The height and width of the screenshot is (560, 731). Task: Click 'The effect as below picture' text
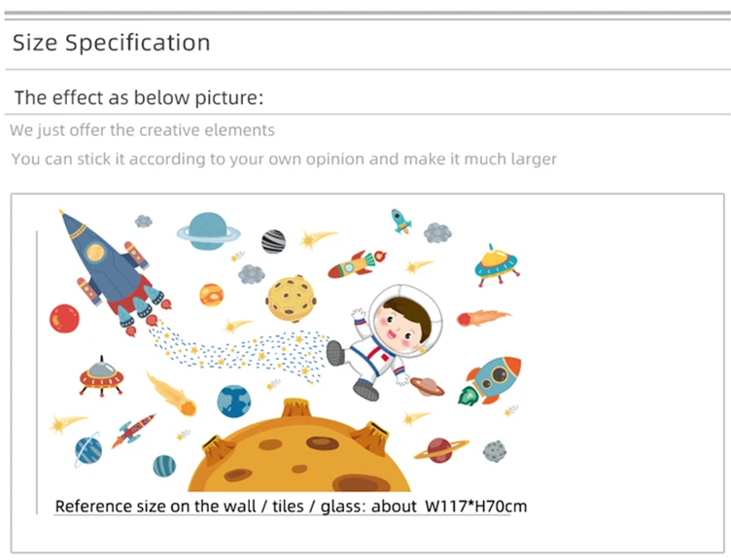coord(139,98)
